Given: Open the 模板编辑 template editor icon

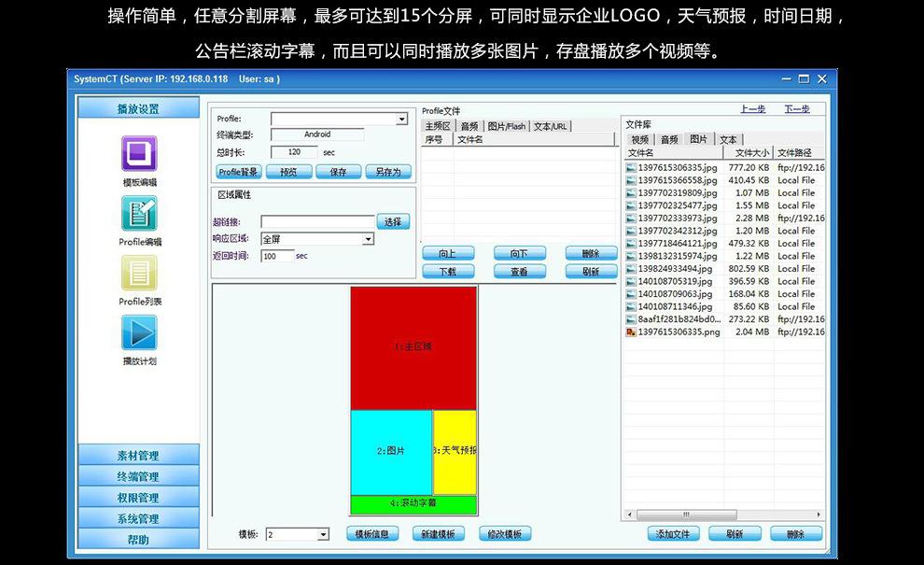Looking at the screenshot, I should tap(139, 154).
